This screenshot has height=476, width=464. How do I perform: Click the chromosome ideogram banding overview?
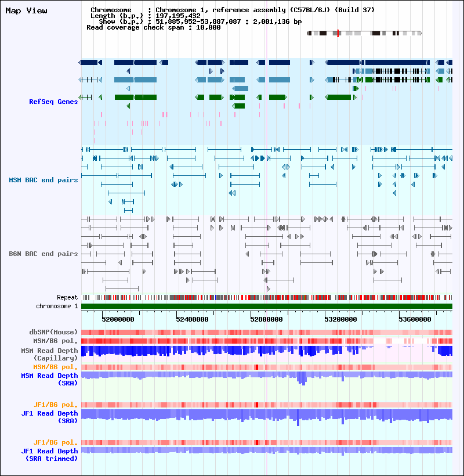(x=364, y=33)
